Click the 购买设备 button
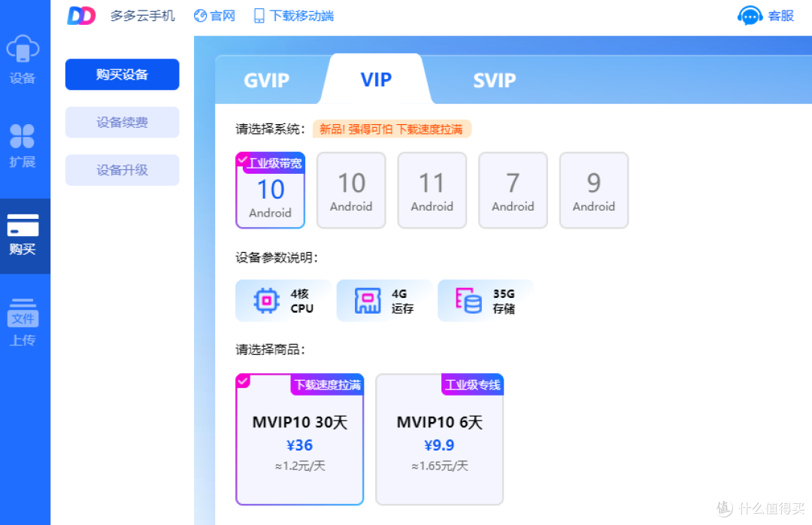The image size is (812, 525). (x=123, y=74)
